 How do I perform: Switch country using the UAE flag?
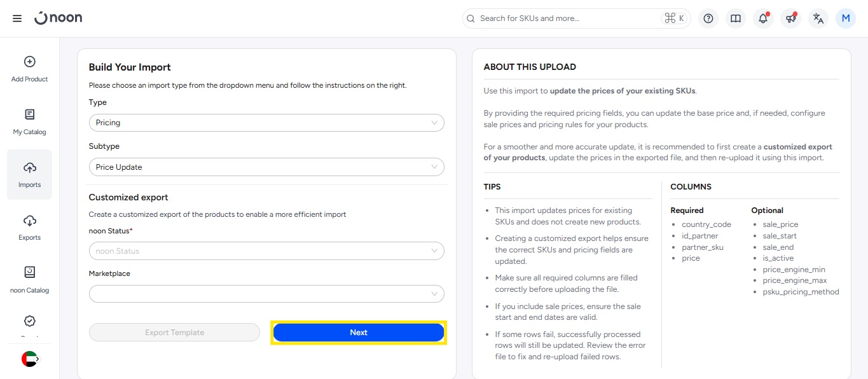click(x=30, y=359)
